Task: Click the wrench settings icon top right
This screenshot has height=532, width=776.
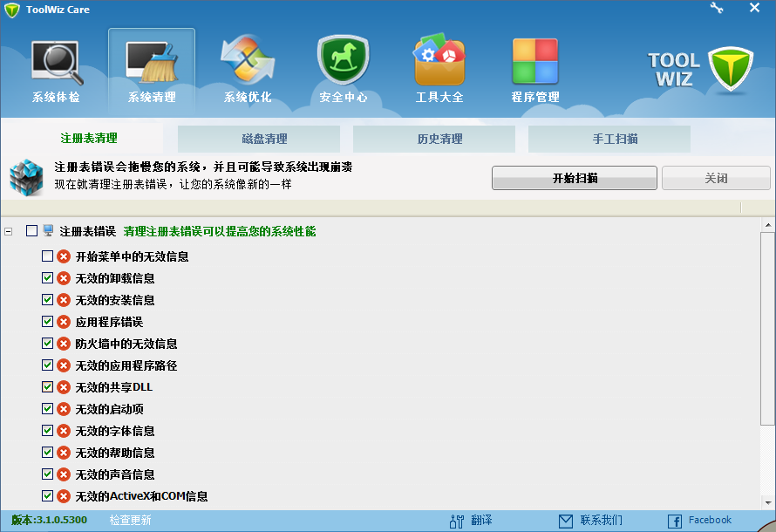Action: coord(717,9)
